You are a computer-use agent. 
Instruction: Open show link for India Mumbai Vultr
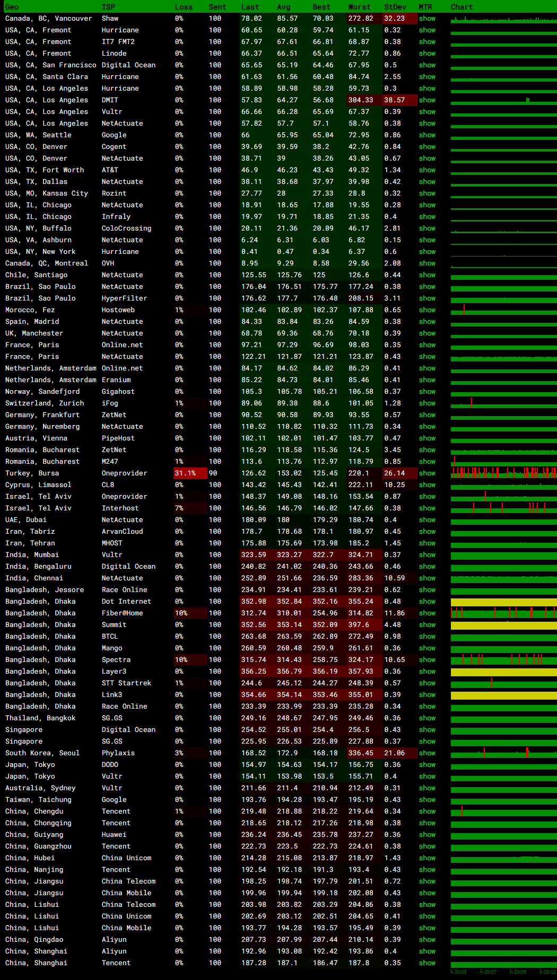pos(427,555)
